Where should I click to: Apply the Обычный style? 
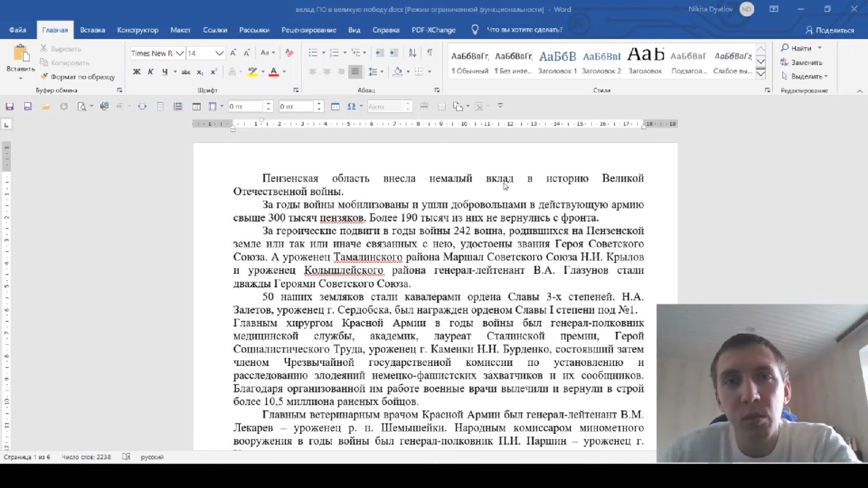point(470,61)
